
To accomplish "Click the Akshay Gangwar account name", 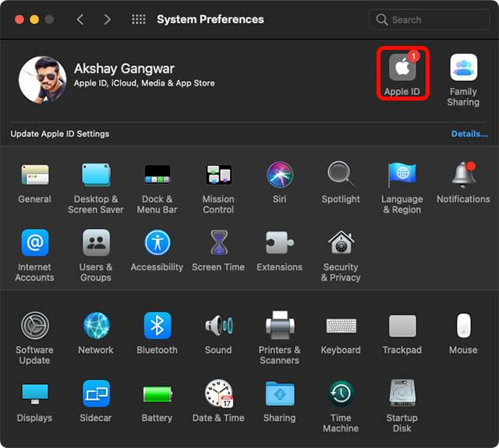I will [124, 69].
